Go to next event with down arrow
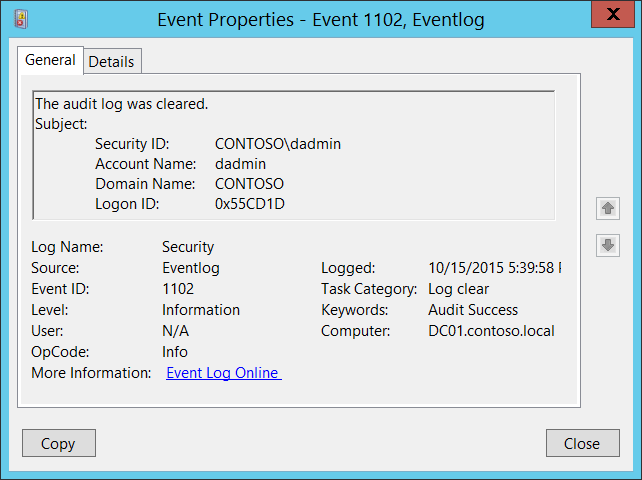The height and width of the screenshot is (480, 642). 607,245
